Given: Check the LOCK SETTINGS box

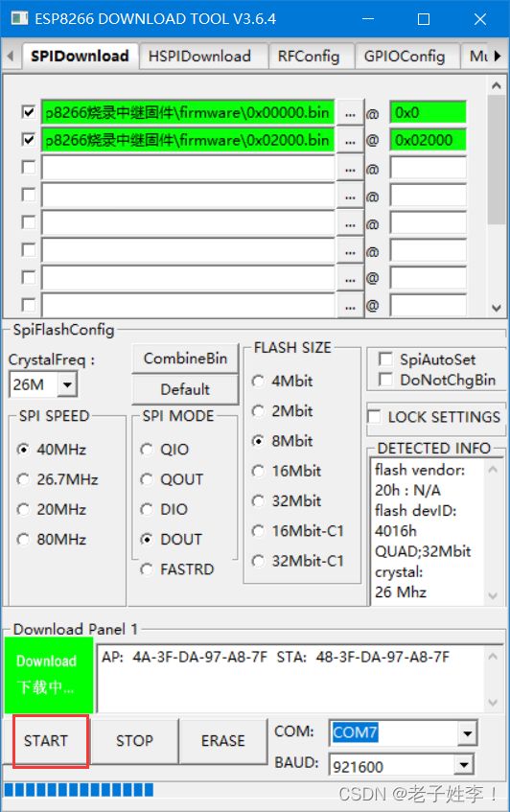Looking at the screenshot, I should click(x=374, y=416).
